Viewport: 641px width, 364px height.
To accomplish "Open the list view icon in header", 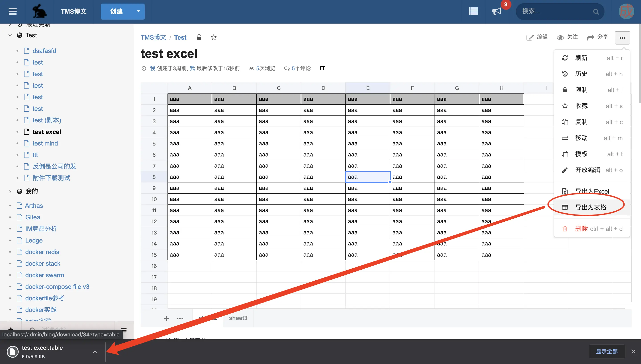I will coord(473,11).
